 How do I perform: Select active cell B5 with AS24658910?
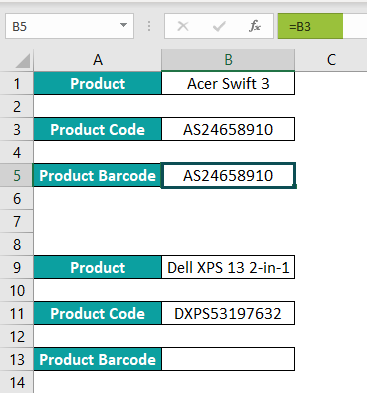point(228,175)
